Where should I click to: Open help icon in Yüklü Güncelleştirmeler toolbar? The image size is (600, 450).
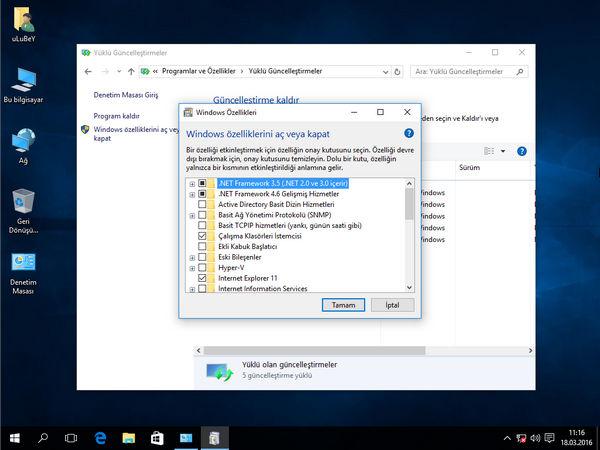tap(522, 151)
